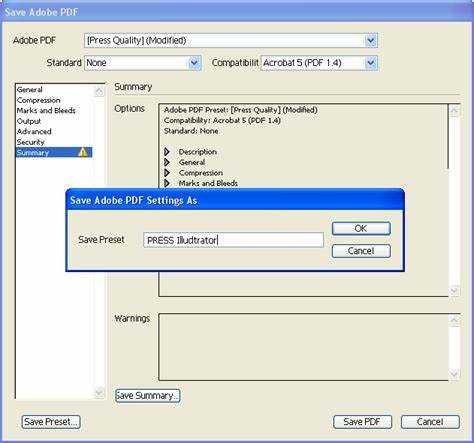The height and width of the screenshot is (443, 474).
Task: Click the Save Preset text field
Action: click(x=233, y=240)
